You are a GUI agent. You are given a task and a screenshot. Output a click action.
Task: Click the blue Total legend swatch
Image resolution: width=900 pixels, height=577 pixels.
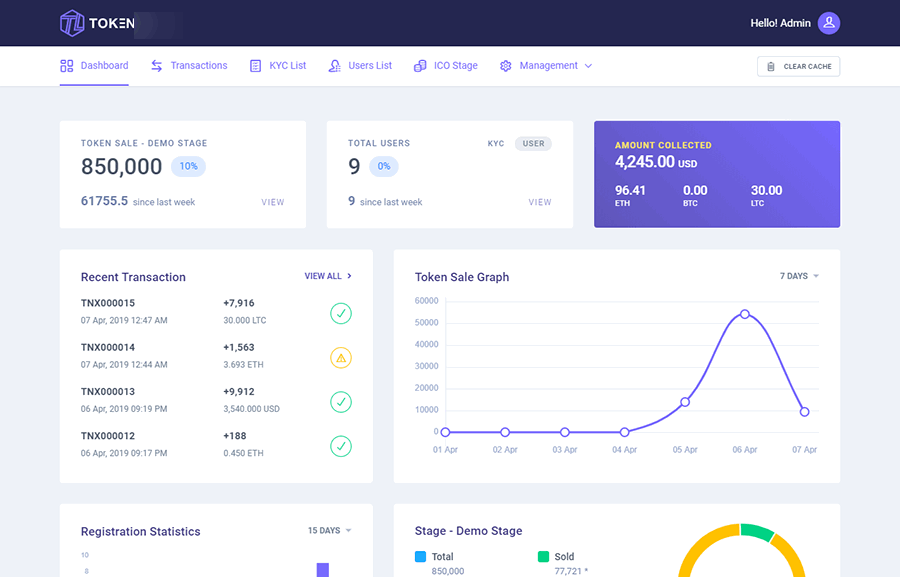[x=420, y=556]
